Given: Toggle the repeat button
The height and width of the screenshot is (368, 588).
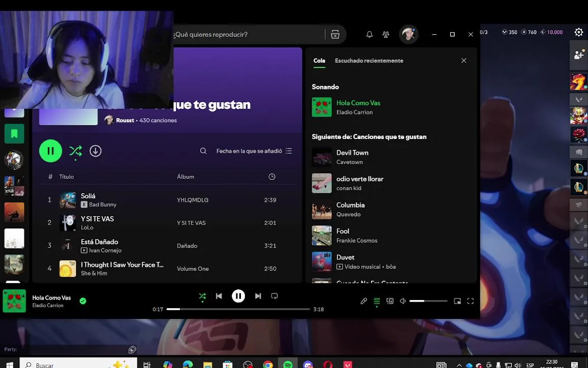Looking at the screenshot, I should click(x=275, y=296).
